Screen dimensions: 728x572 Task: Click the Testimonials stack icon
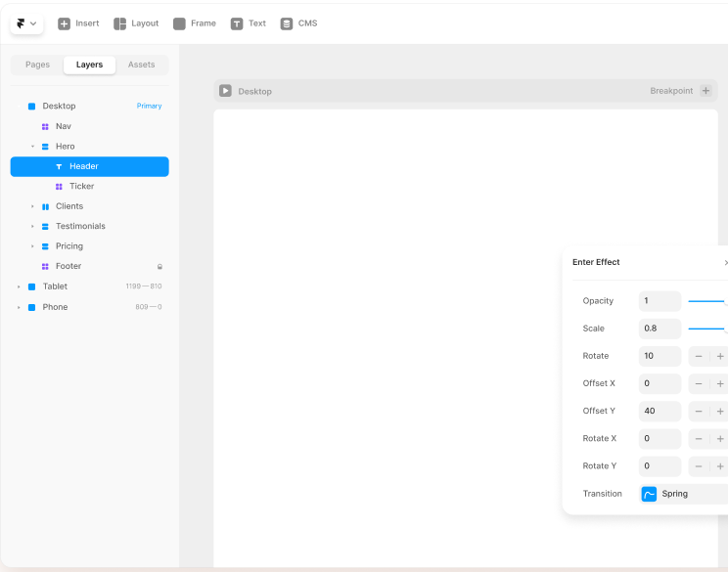click(x=45, y=227)
